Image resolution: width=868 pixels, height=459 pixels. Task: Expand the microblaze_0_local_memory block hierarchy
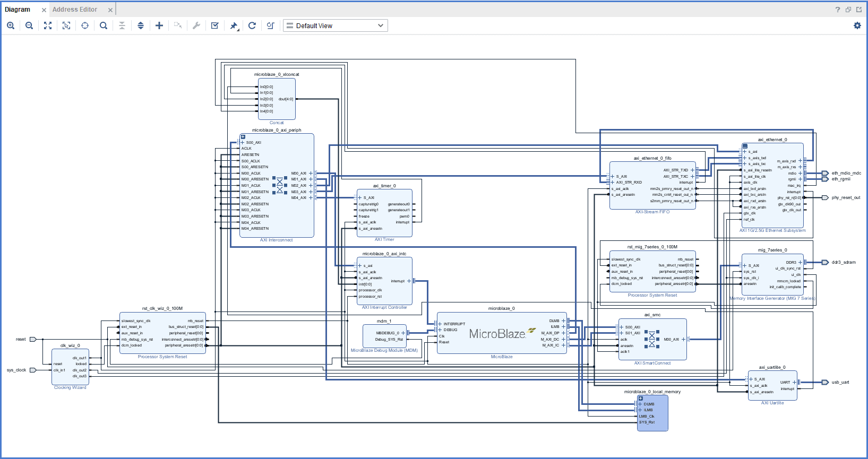tap(640, 399)
